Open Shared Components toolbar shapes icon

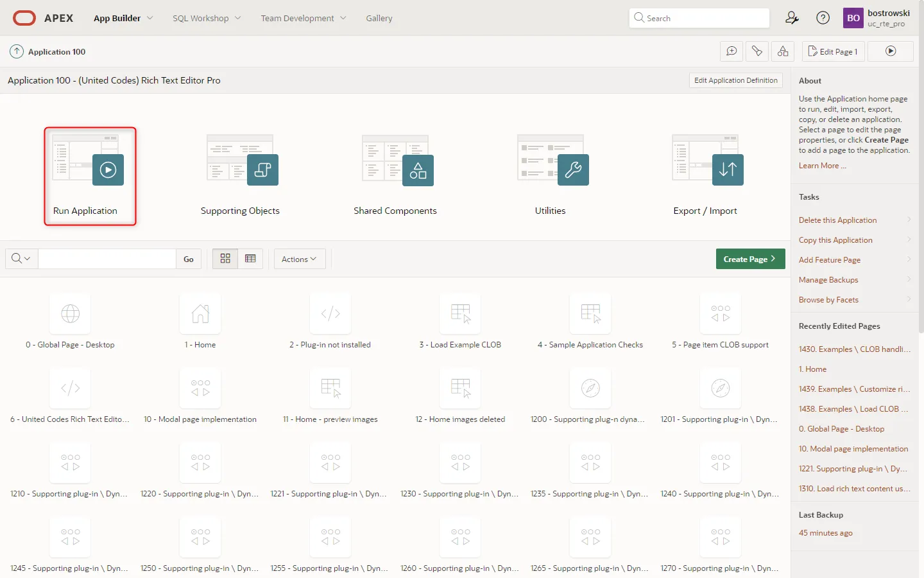(x=783, y=51)
